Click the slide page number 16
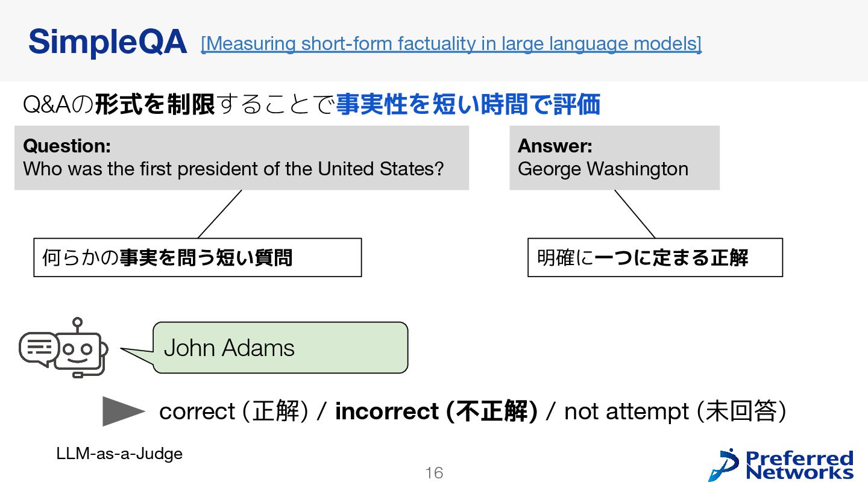This screenshot has height=488, width=868. [434, 473]
